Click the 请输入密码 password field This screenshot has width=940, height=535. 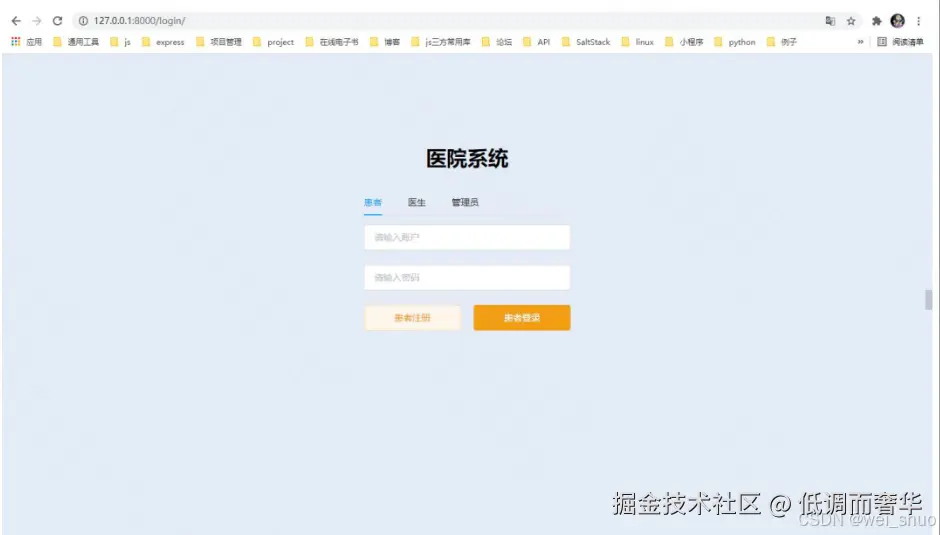point(467,278)
